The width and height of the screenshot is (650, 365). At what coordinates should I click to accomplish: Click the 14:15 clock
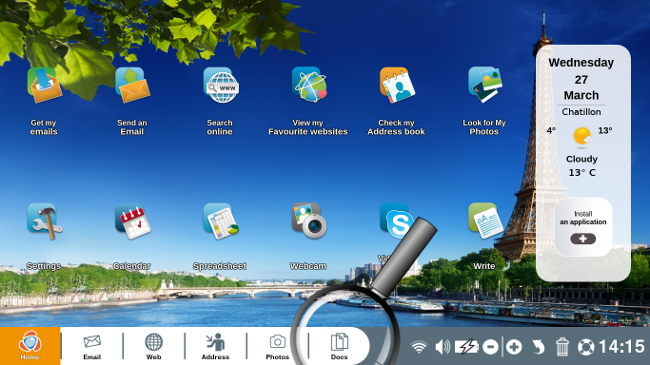pyautogui.click(x=621, y=346)
